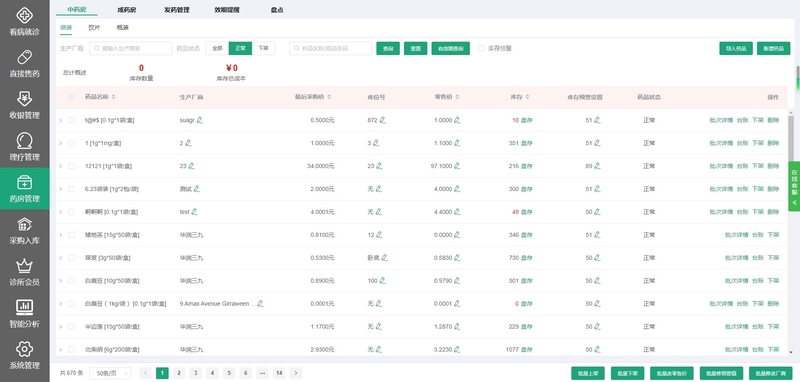Screen dimensions: 800x382
Task: Edit stock warning value 89 pencil
Action: [x=597, y=166]
